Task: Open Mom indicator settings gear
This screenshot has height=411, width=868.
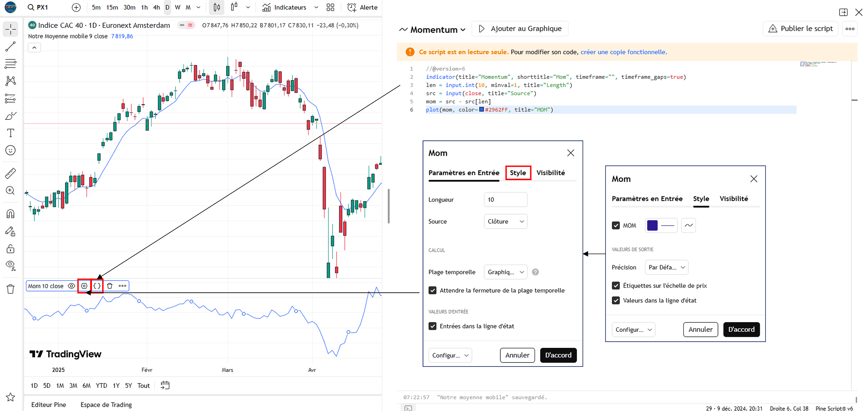Action: 84,286
